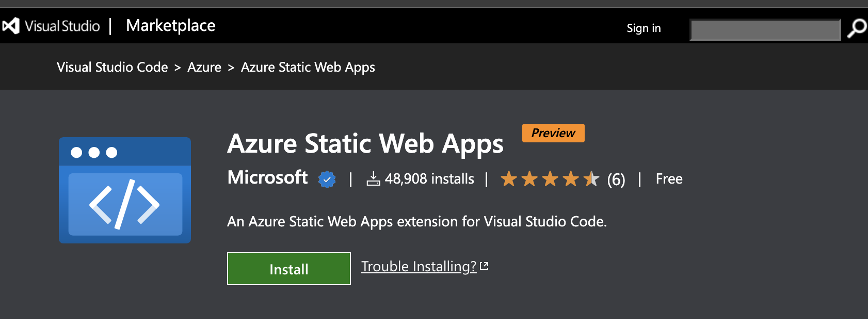Click the orange Preview badge
868x328 pixels.
[x=553, y=133]
